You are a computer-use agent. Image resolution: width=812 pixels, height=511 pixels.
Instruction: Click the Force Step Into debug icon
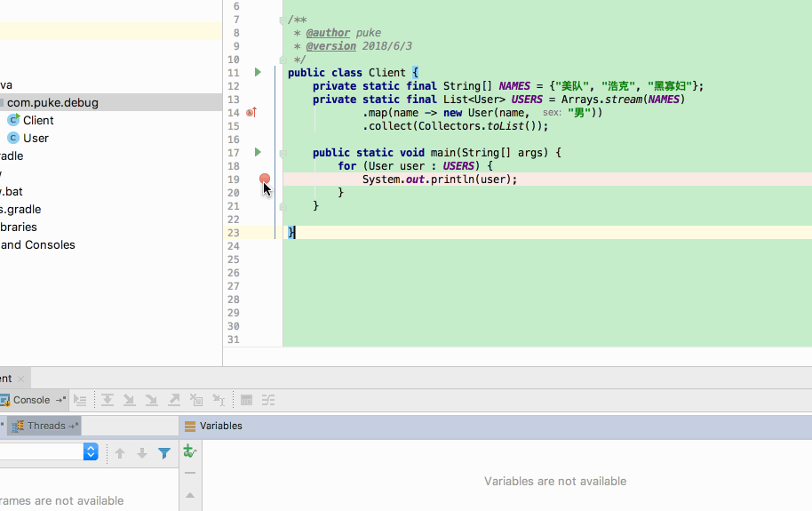click(x=151, y=400)
